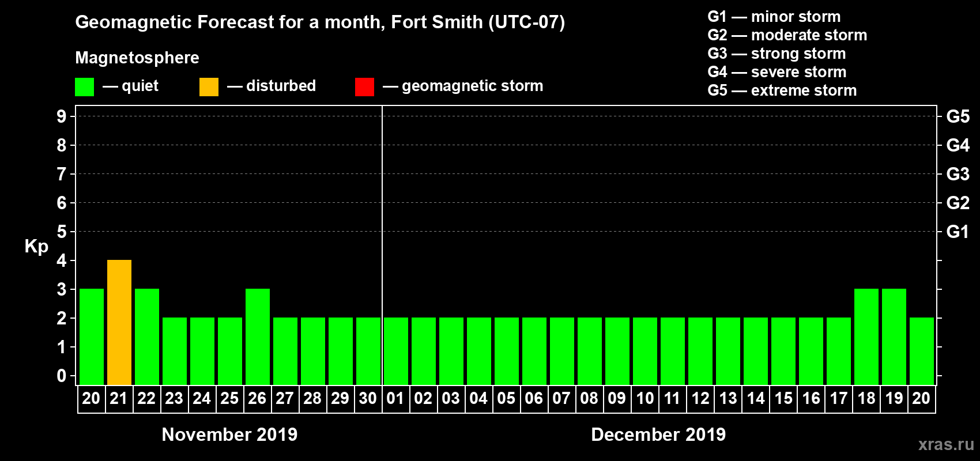Click the G5 label on right axis
This screenshot has width=980, height=461.
click(x=958, y=116)
